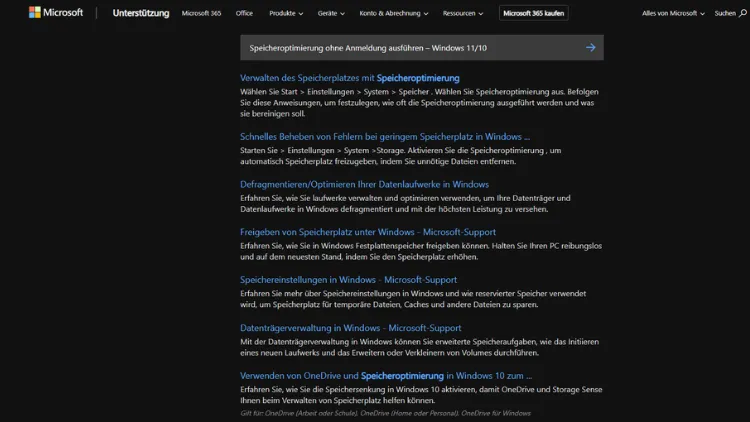750x422 pixels.
Task: Open the Office menu item
Action: (x=244, y=13)
